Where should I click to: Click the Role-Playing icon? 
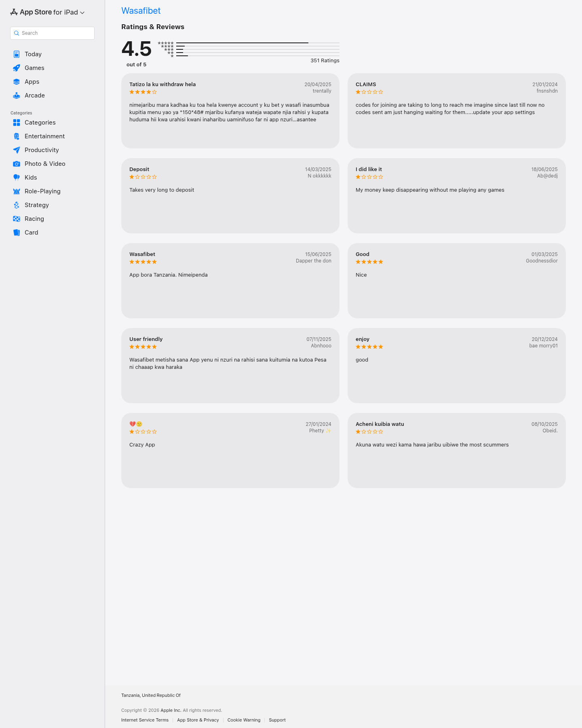(17, 191)
